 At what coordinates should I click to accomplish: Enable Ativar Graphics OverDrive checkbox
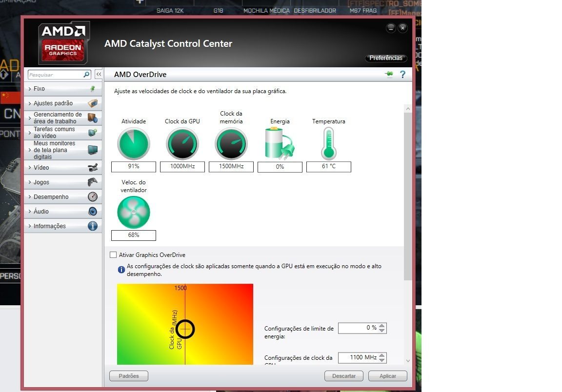point(113,255)
